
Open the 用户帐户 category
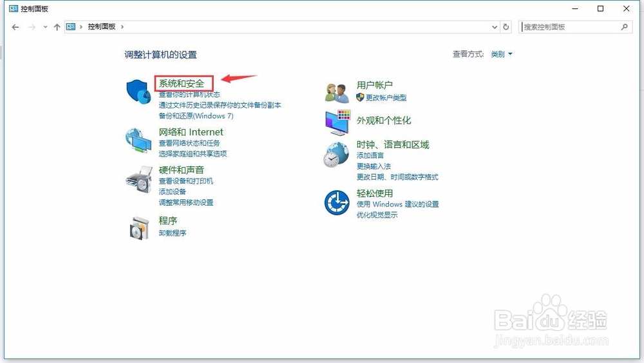coord(375,85)
